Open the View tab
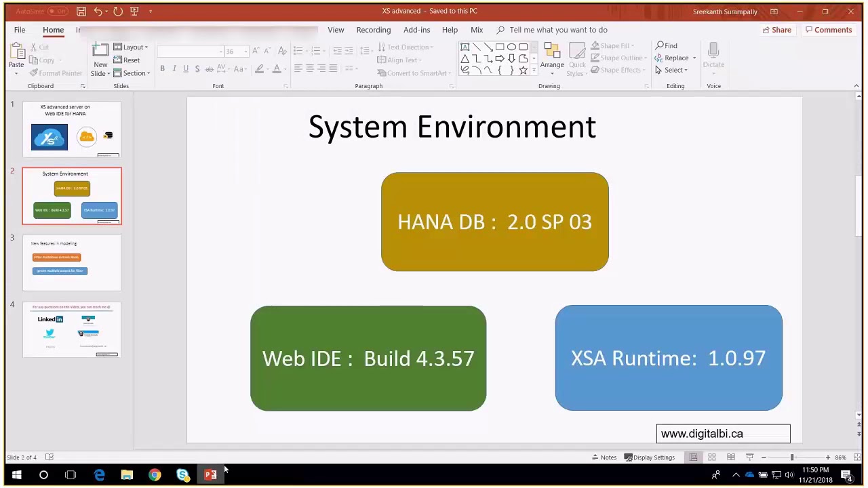 pos(336,30)
